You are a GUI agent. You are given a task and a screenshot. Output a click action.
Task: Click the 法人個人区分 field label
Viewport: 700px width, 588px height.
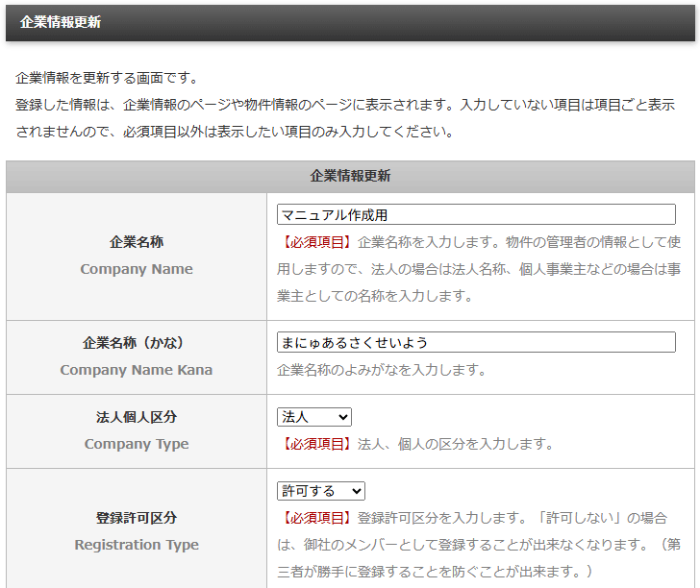[137, 417]
